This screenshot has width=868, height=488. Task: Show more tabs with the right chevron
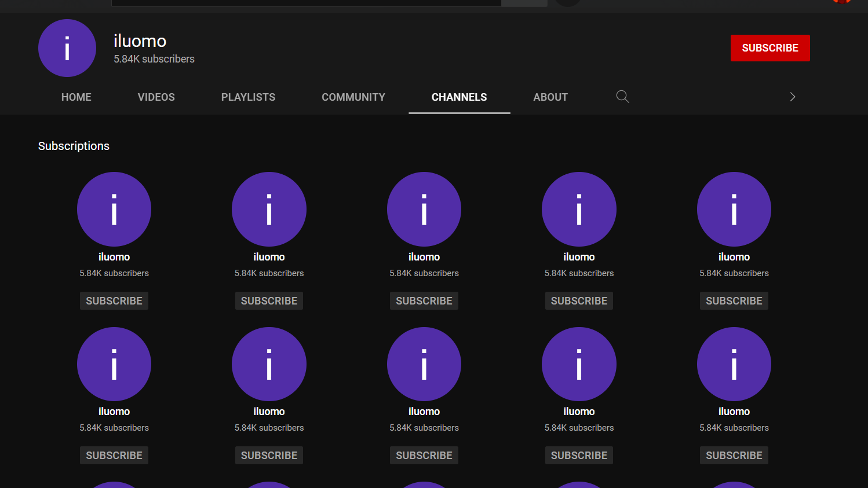coord(793,97)
